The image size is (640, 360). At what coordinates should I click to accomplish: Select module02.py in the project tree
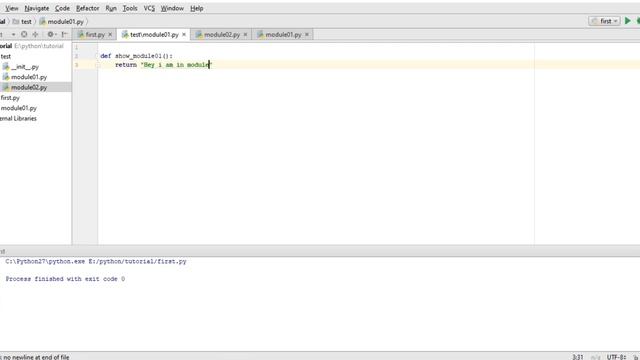29,87
